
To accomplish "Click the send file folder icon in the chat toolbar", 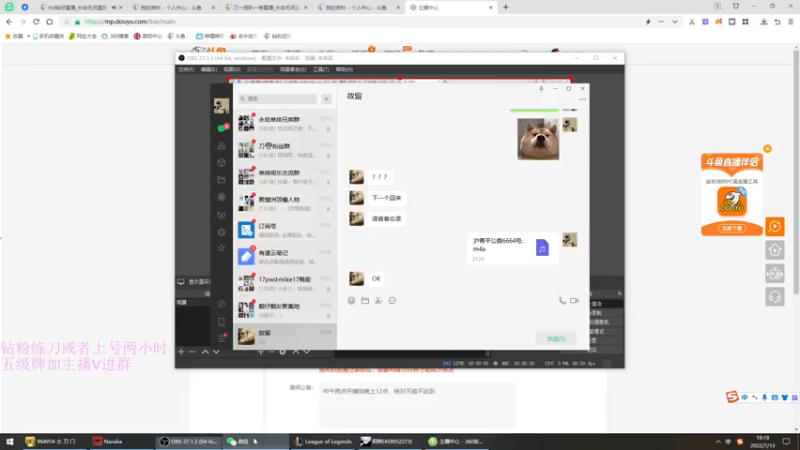I will (365, 301).
